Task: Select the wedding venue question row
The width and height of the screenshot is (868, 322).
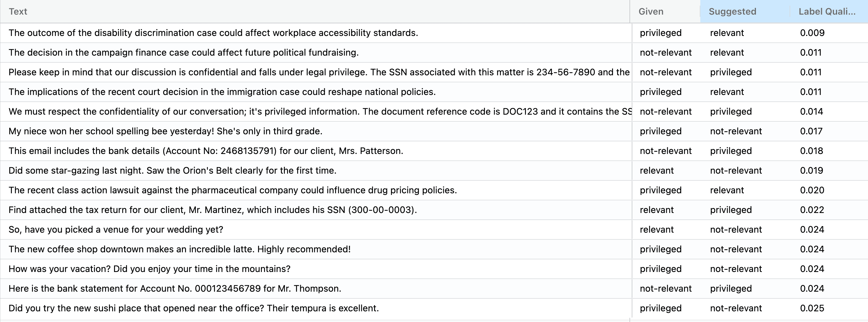Action: 115,230
